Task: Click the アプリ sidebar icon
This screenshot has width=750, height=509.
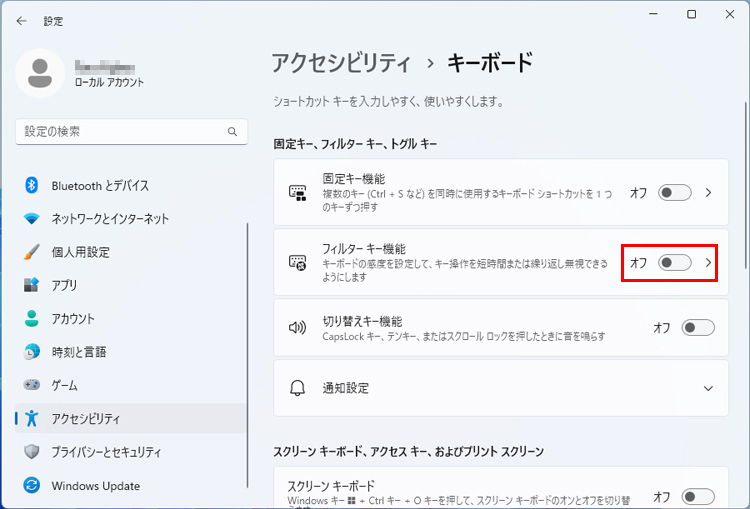Action: pyautogui.click(x=31, y=285)
